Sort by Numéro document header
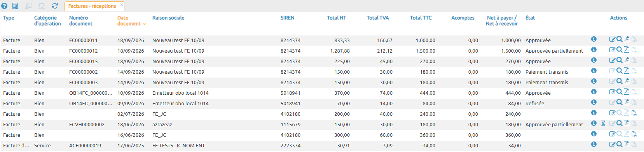 point(81,21)
